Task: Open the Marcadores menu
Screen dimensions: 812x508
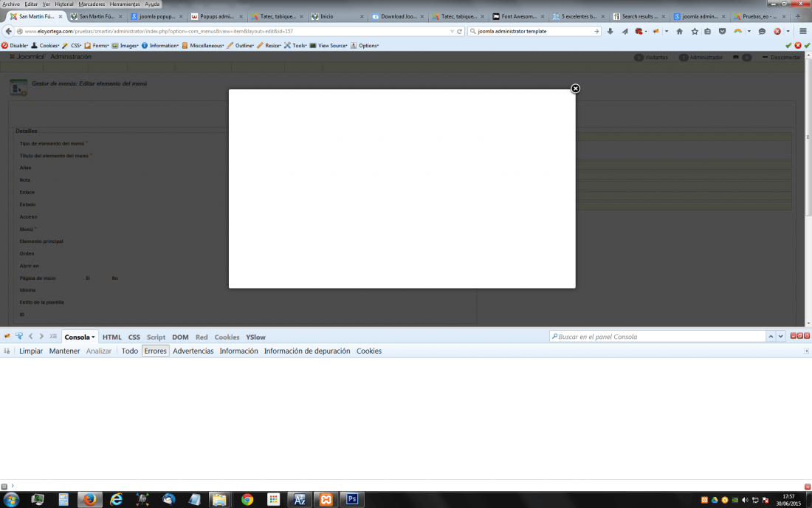Action: (92, 4)
